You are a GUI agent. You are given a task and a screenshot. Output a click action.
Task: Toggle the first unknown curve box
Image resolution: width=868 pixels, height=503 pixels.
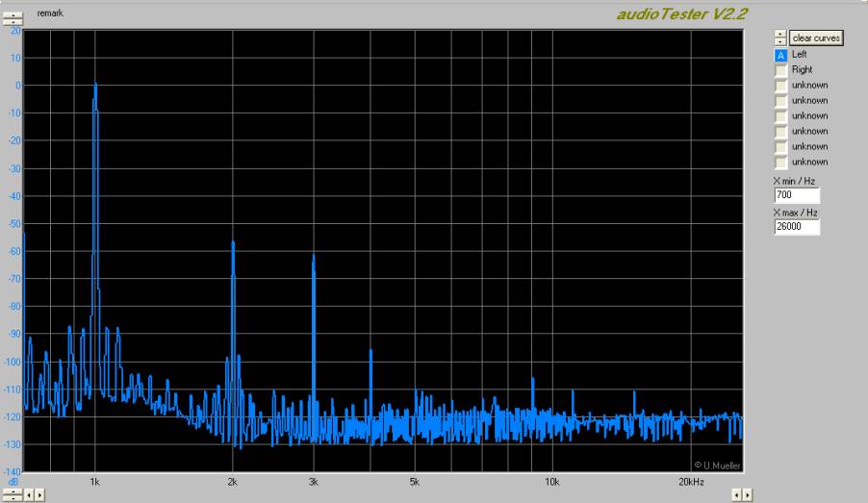click(x=780, y=86)
